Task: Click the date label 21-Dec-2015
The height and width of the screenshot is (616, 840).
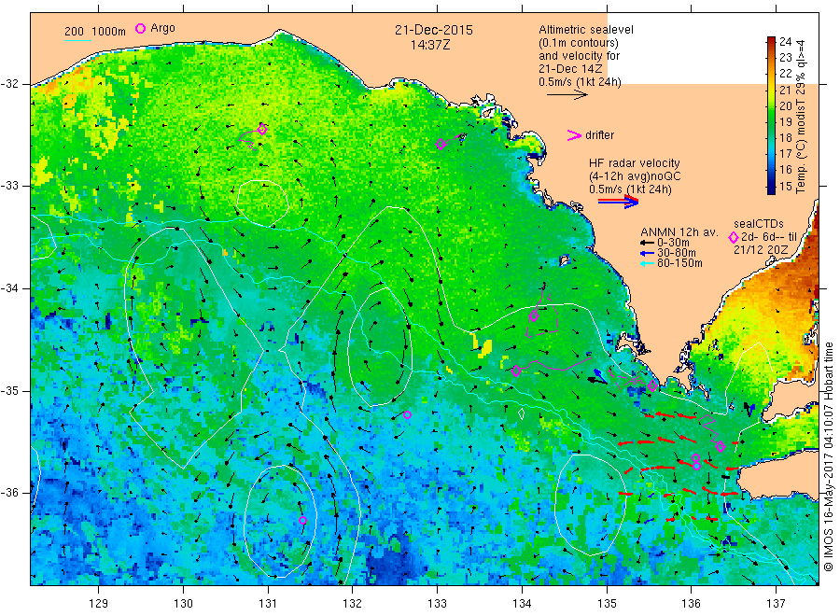Action: pos(434,30)
